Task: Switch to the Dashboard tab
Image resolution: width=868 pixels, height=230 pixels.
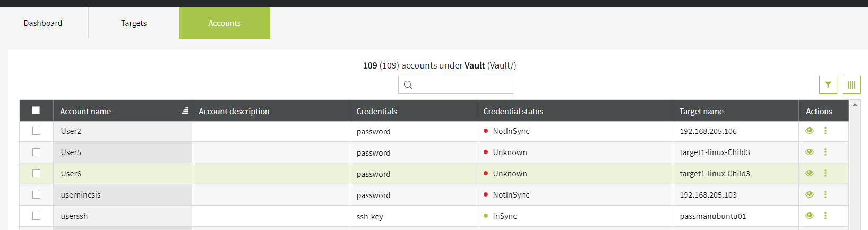Action: click(x=43, y=23)
